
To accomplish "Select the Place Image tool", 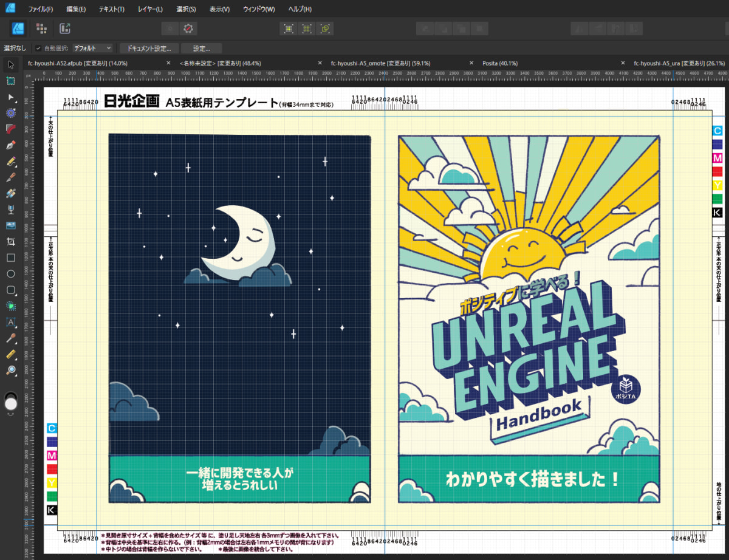I will 10,225.
